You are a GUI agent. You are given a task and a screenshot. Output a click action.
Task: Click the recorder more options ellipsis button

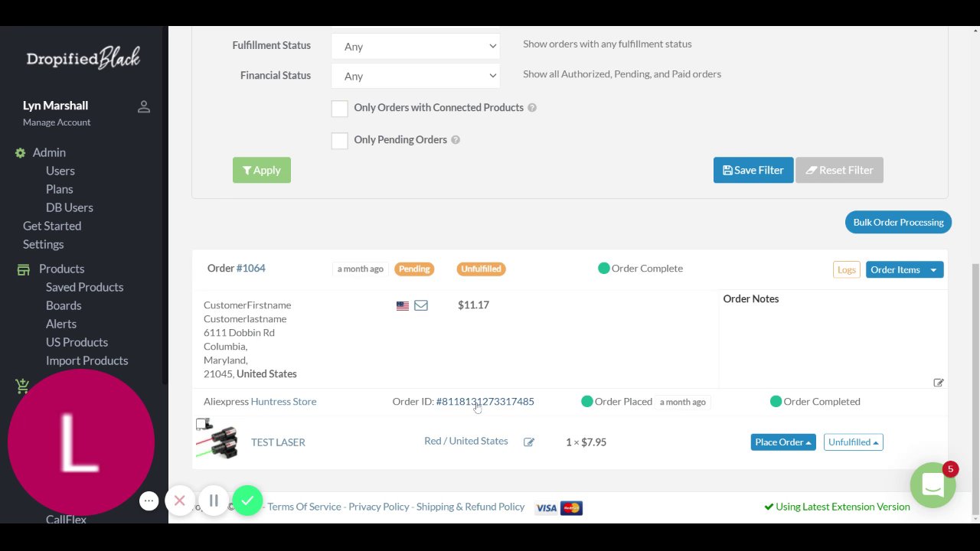(149, 501)
